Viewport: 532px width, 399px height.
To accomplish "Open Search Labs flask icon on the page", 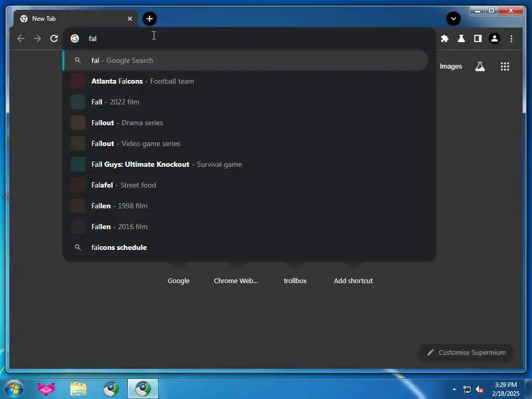I will 480,66.
